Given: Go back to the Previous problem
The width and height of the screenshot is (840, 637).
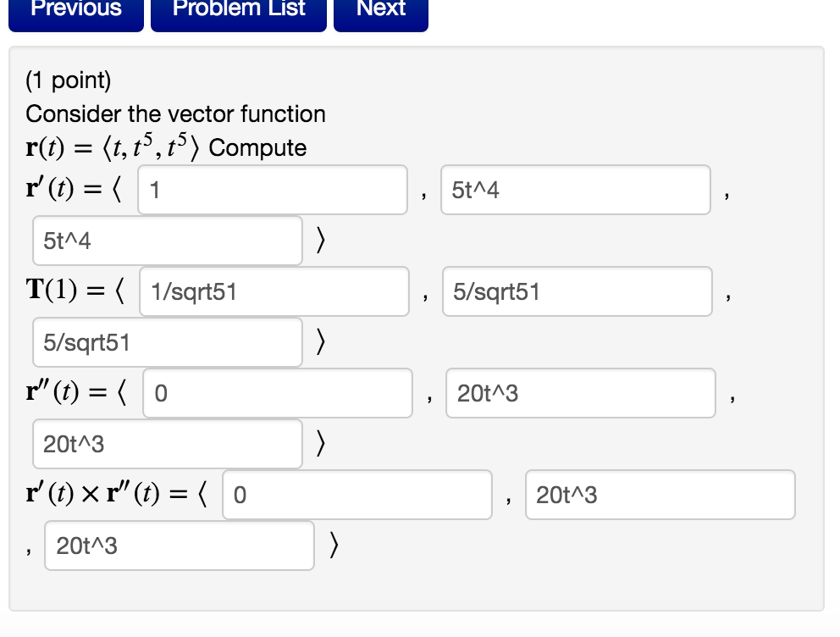Looking at the screenshot, I should point(75,9).
